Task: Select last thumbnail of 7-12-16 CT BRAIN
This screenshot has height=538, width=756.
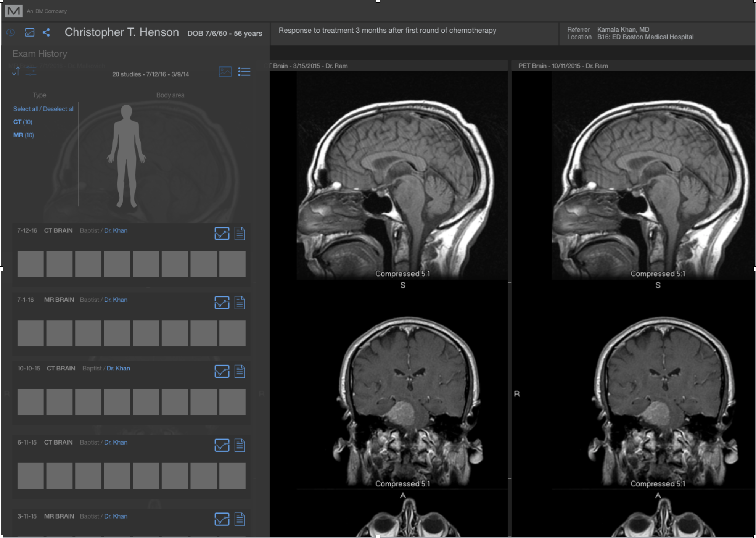Action: (x=232, y=264)
